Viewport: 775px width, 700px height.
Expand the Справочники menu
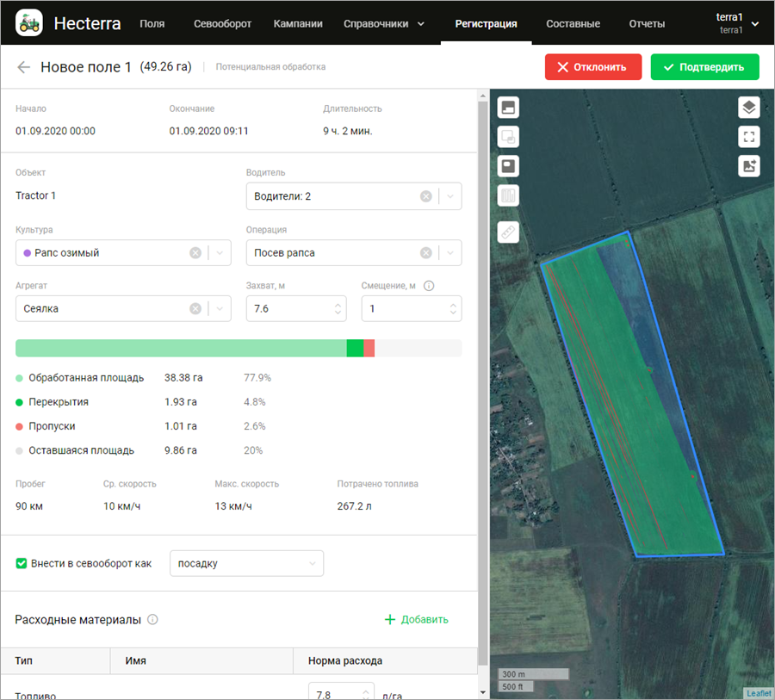[383, 23]
